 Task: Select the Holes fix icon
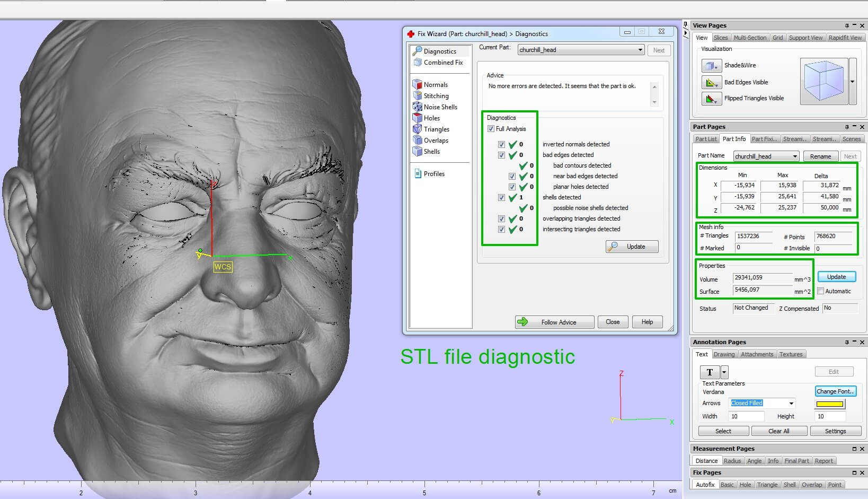tap(418, 118)
